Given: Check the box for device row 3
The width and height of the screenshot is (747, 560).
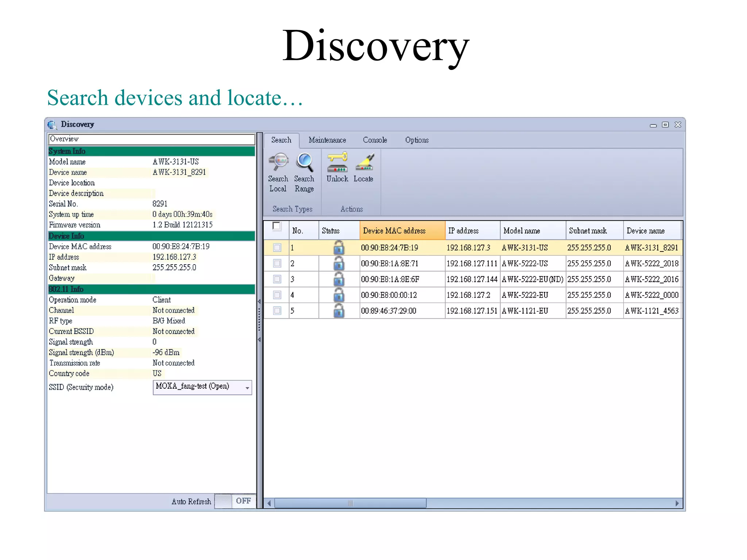Looking at the screenshot, I should pos(277,279).
